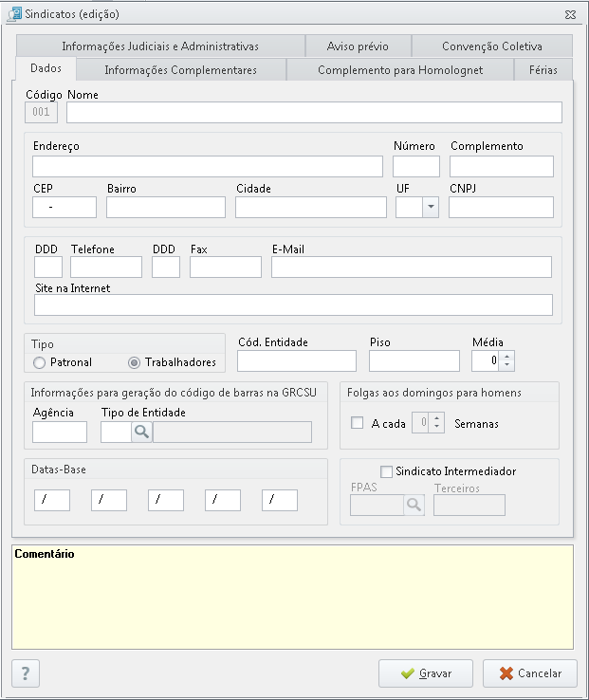The image size is (589, 700).
Task: Click the Cancelar button
Action: (530, 673)
